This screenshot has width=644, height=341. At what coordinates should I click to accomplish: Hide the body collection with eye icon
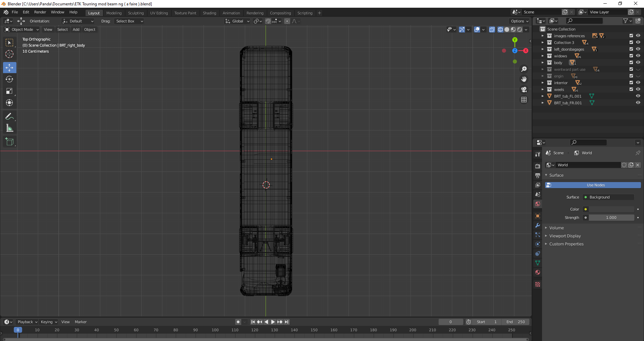pos(638,63)
